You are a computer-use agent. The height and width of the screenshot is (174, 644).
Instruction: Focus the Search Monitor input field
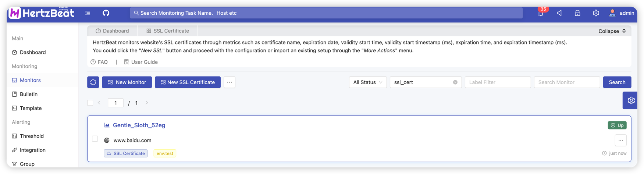coord(566,82)
